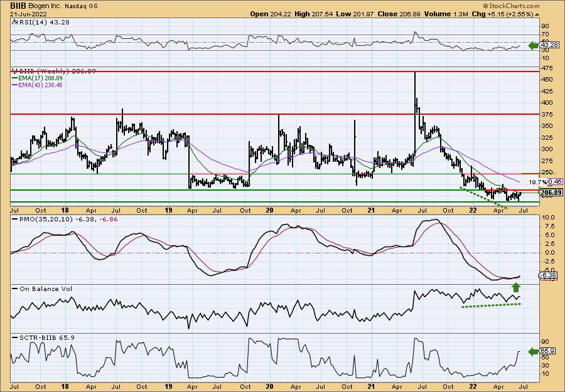
Task: Click the 70 label on the RSI axis
Action: (x=545, y=34)
